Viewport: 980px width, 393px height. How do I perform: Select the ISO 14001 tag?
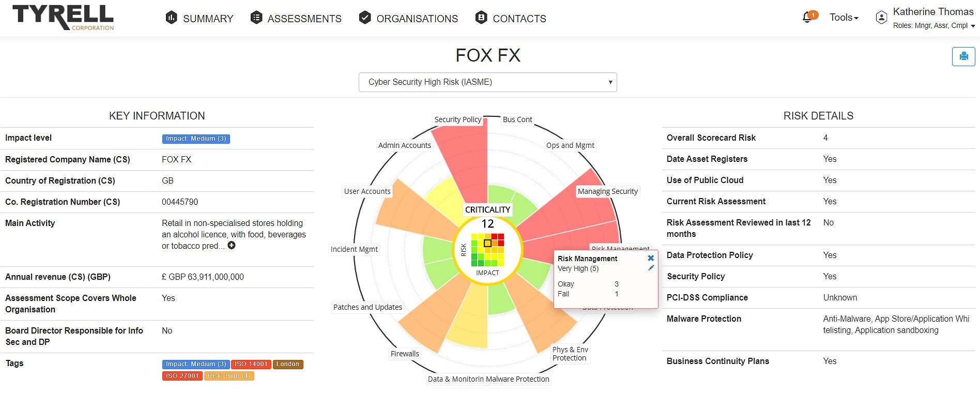pos(251,364)
